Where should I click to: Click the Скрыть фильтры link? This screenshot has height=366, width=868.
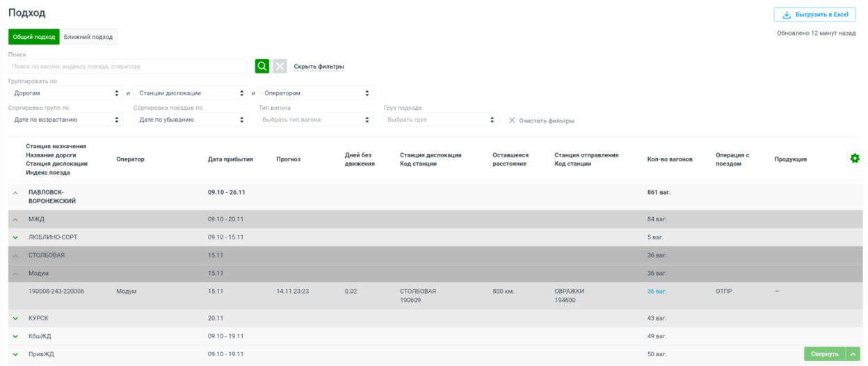(319, 67)
